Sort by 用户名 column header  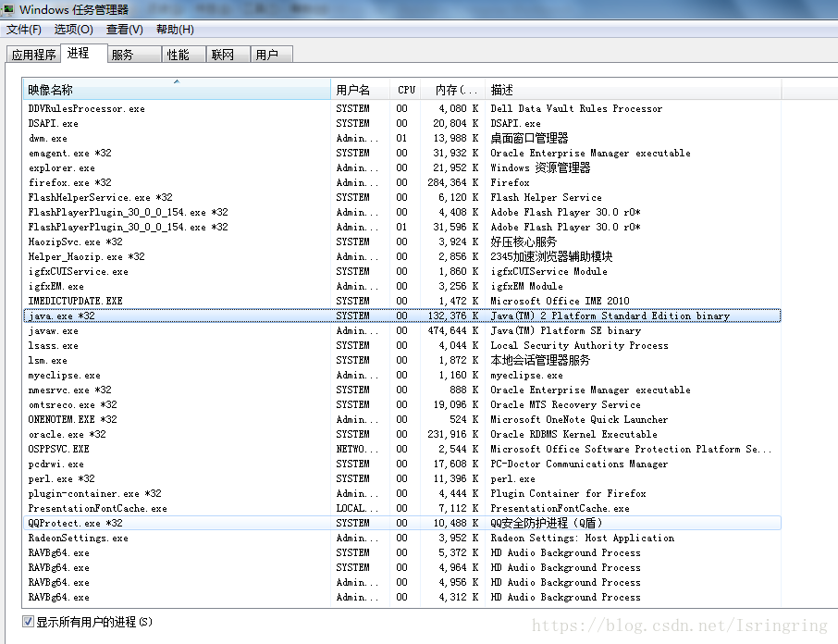361,89
